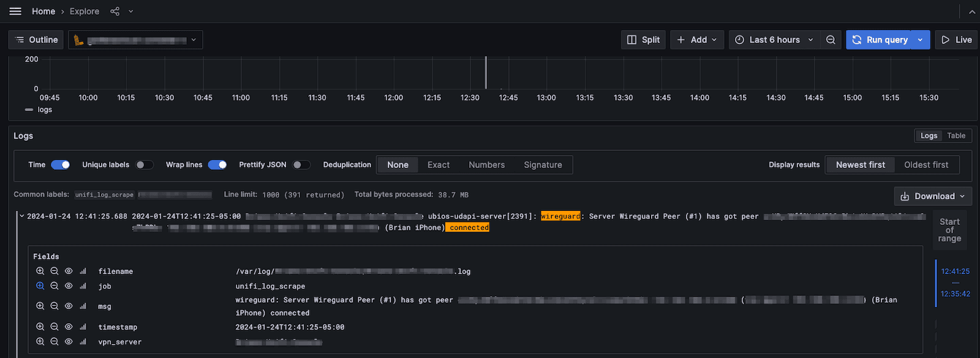This screenshot has height=358, width=980.
Task: Filter out value on job field
Action: [55, 286]
